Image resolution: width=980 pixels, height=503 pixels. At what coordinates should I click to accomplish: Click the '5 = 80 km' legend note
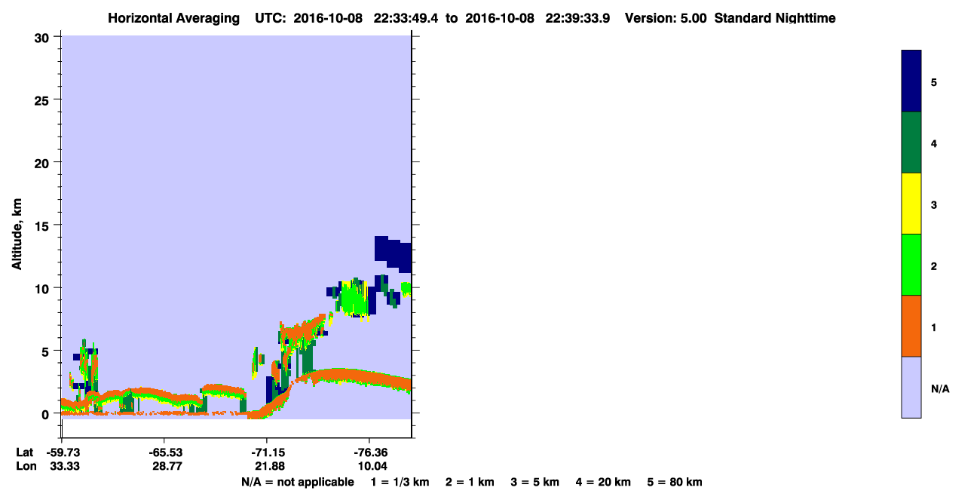pyautogui.click(x=675, y=482)
